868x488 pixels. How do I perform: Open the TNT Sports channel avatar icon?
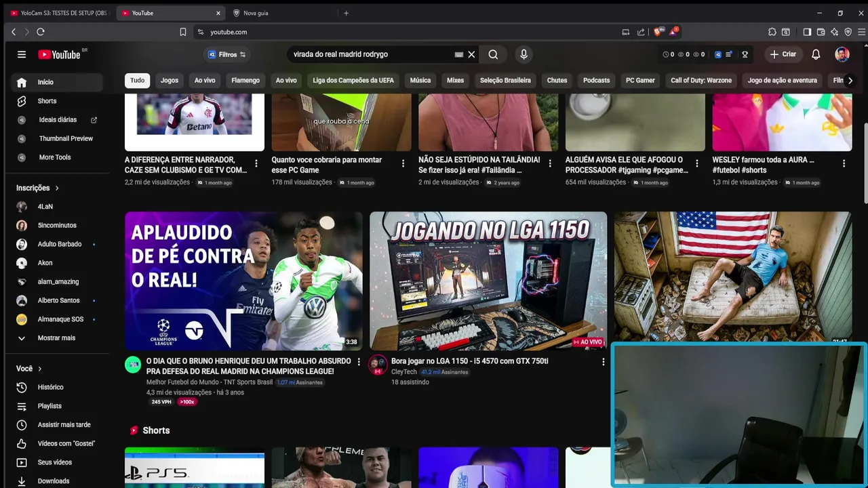click(x=133, y=365)
